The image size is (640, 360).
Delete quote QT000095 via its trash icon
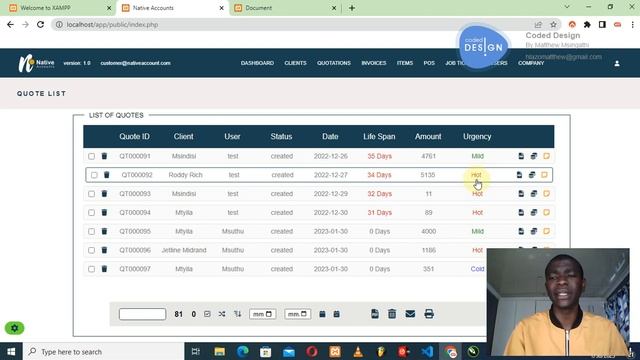pos(104,231)
